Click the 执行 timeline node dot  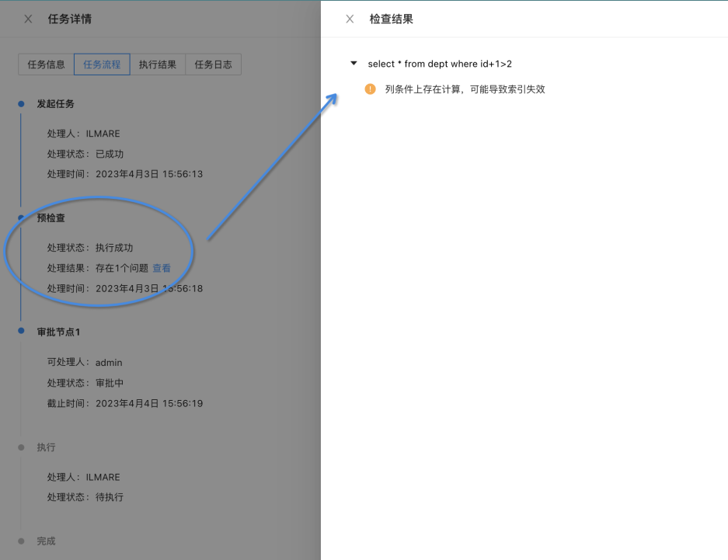pyautogui.click(x=19, y=447)
